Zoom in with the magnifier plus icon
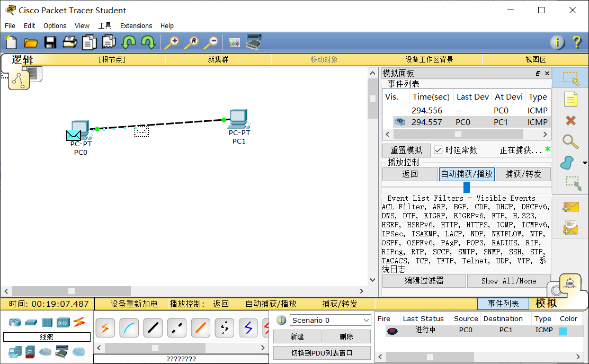The image size is (589, 364). pyautogui.click(x=172, y=42)
